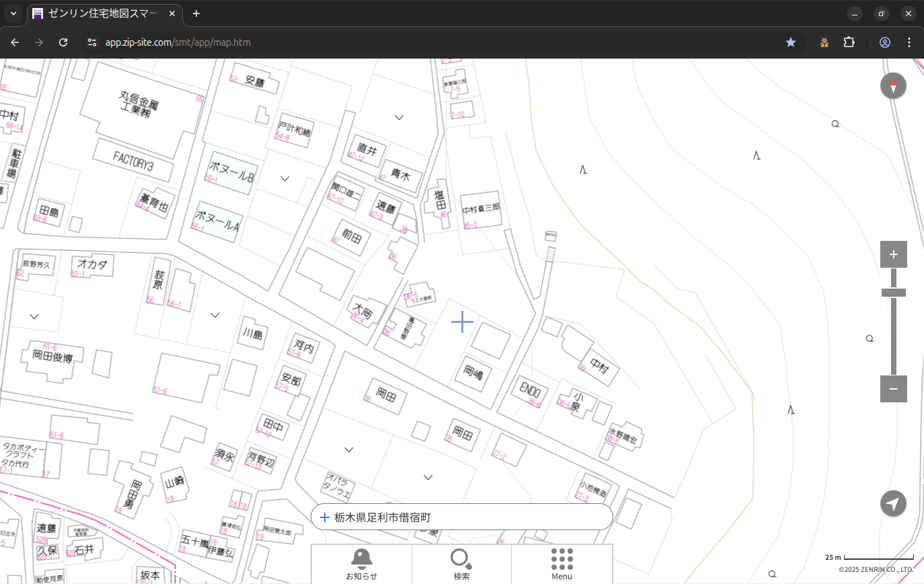Open Chrome's three-dot menu
The image size is (924, 584).
point(909,42)
